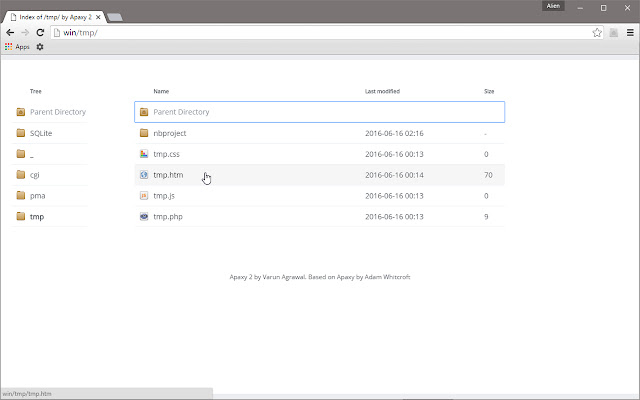Click the tmp.php file icon
The width and height of the screenshot is (640, 400).
(x=144, y=217)
